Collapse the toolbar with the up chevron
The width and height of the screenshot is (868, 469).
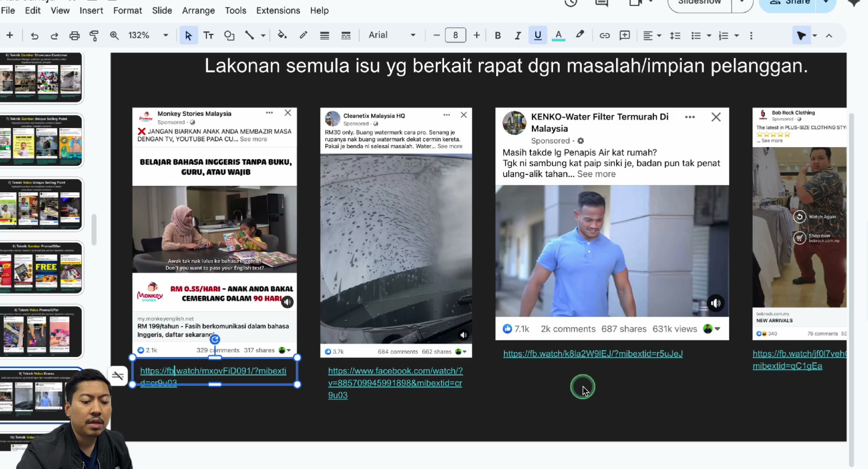tap(829, 36)
